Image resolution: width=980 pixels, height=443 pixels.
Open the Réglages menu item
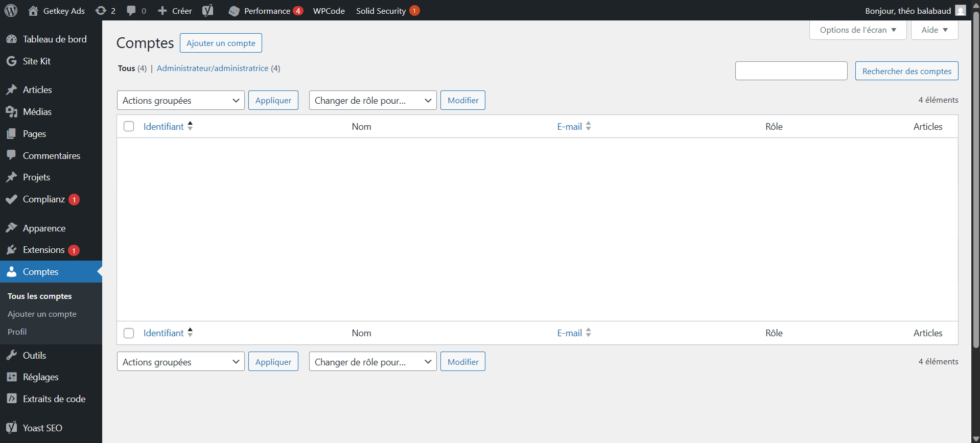pyautogui.click(x=51, y=377)
